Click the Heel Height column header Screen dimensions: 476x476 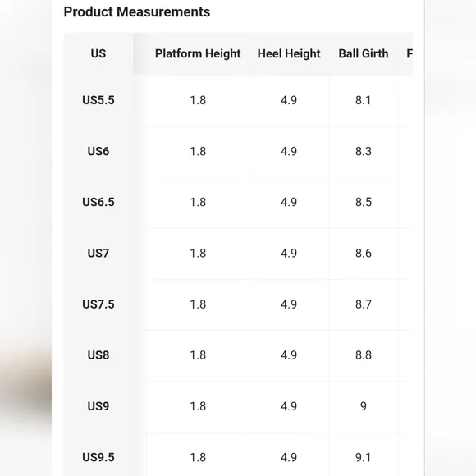point(289,53)
